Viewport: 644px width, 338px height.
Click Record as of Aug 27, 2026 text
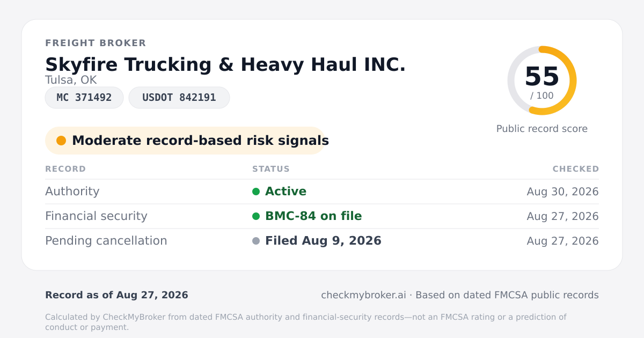coord(116,295)
